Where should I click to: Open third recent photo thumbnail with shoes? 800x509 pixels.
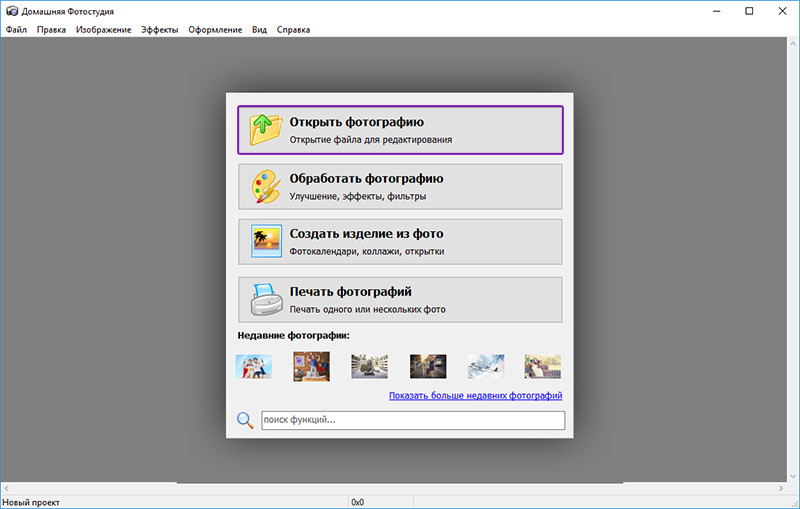pyautogui.click(x=369, y=366)
